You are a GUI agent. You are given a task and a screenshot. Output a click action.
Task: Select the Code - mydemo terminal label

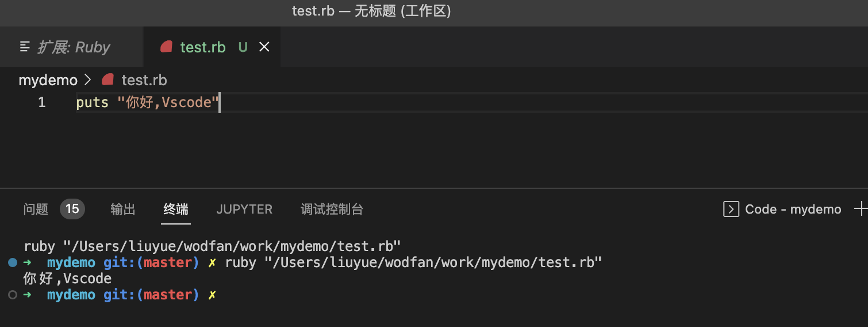[x=793, y=209]
